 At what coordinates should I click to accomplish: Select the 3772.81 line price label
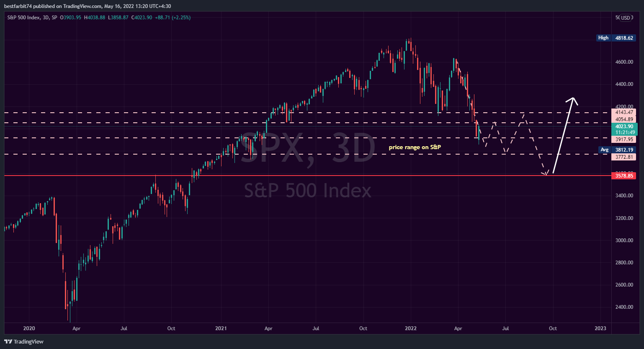[624, 157]
